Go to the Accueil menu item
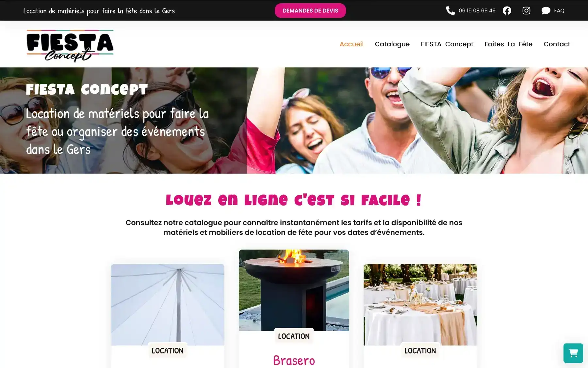The height and width of the screenshot is (368, 588). [x=351, y=44]
